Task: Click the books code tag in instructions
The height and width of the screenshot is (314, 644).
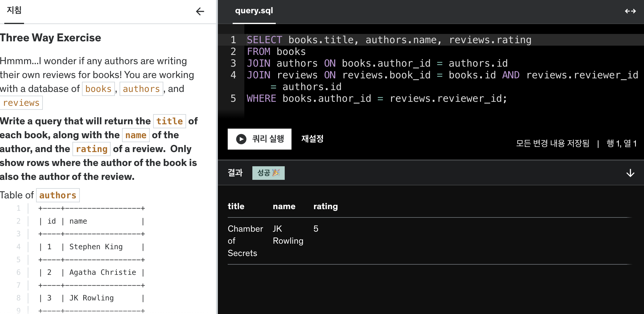Action: (98, 89)
